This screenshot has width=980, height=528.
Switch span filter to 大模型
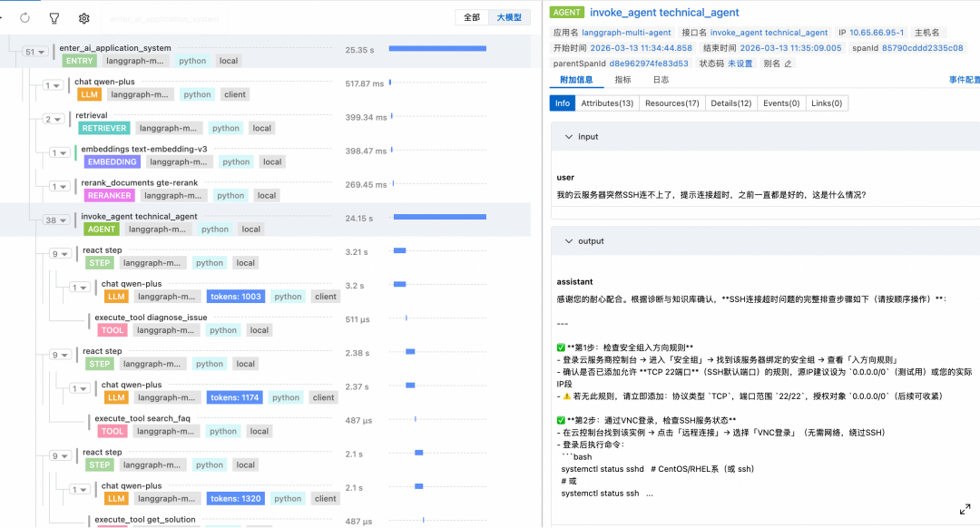(x=508, y=17)
